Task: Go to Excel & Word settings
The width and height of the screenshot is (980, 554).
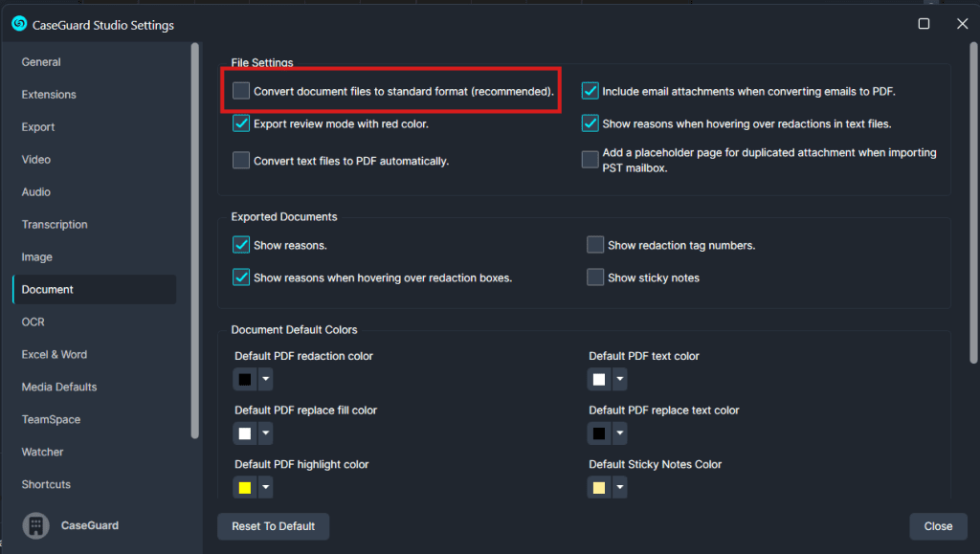Action: click(x=55, y=355)
